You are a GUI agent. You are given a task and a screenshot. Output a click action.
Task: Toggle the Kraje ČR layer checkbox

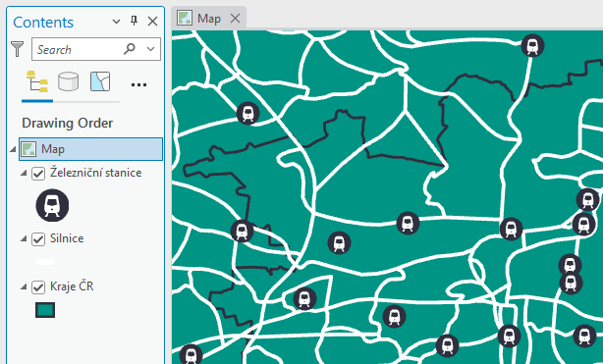[x=38, y=287]
